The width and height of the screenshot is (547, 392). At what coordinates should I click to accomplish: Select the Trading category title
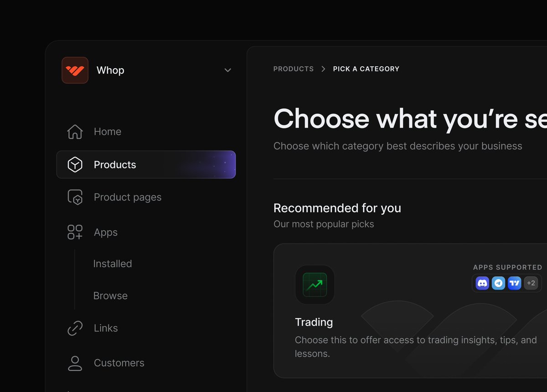(x=314, y=322)
